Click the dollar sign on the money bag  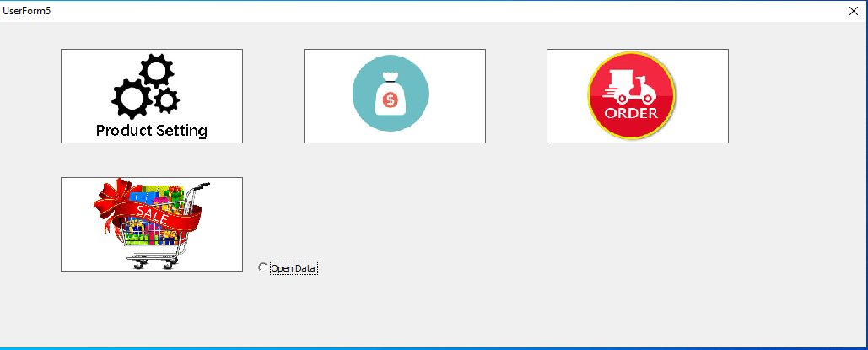coord(391,100)
